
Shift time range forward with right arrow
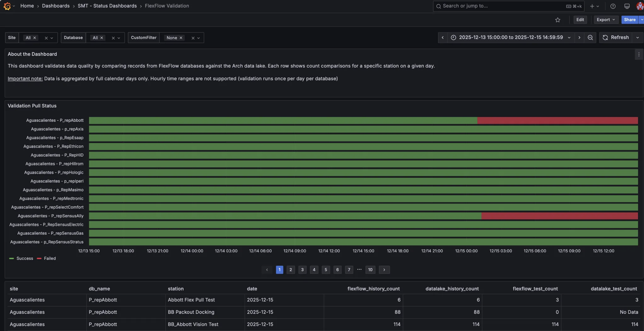pyautogui.click(x=580, y=37)
